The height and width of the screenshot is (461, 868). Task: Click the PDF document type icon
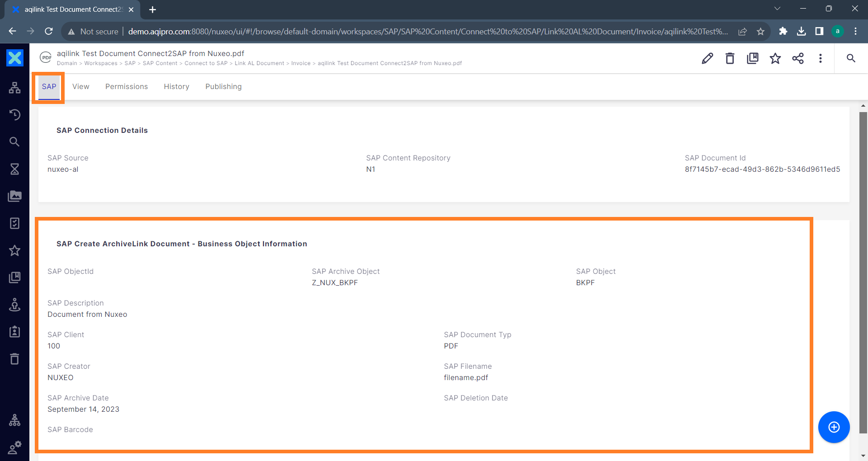(46, 57)
